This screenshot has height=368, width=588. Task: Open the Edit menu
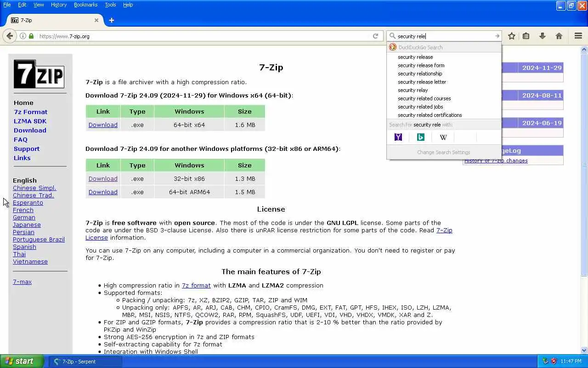point(22,5)
